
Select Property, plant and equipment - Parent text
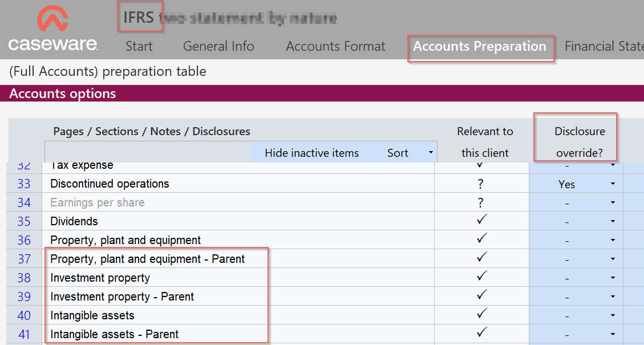pos(147,259)
